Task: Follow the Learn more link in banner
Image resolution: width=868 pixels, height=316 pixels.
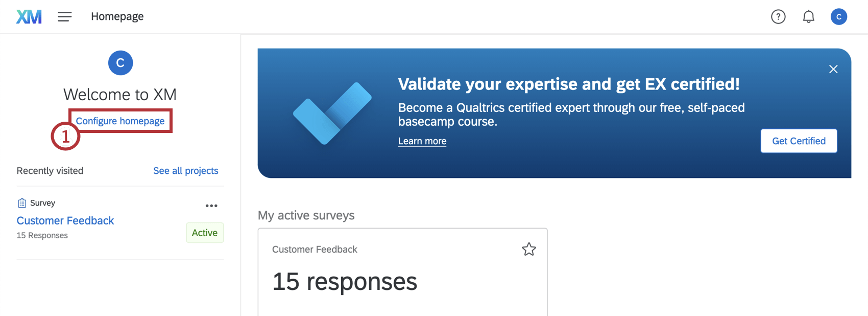Action: pos(422,141)
